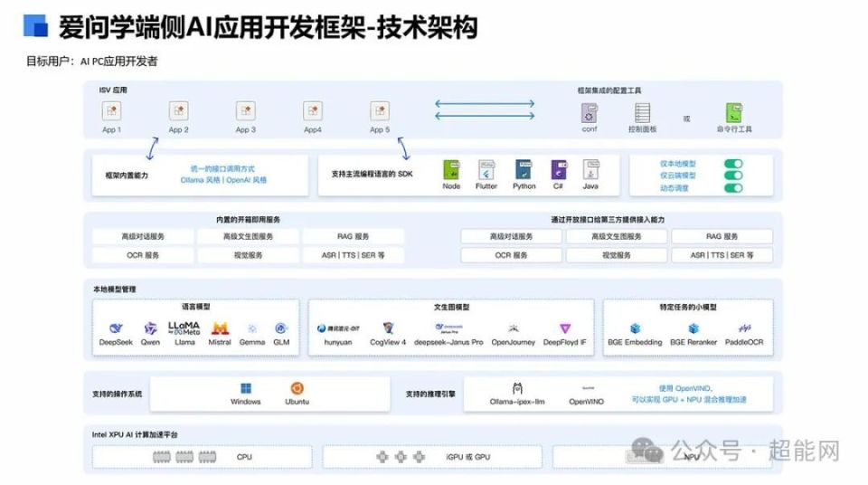Click the Java SDK icon
The height and width of the screenshot is (485, 868).
click(590, 169)
